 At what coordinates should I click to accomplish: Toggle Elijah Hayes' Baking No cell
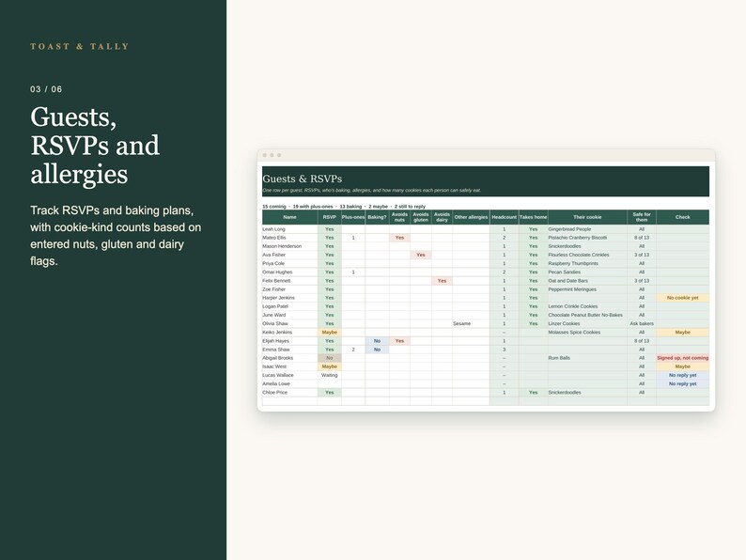[x=377, y=341]
